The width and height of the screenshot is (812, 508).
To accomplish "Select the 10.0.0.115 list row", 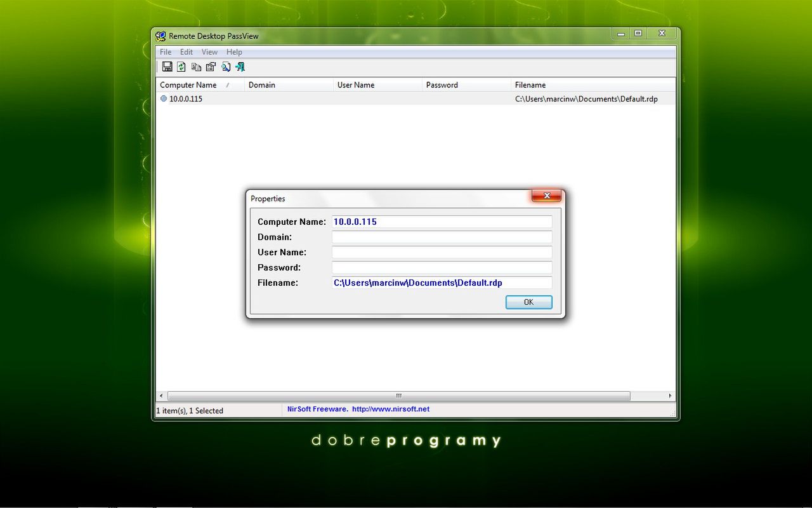I will point(416,98).
